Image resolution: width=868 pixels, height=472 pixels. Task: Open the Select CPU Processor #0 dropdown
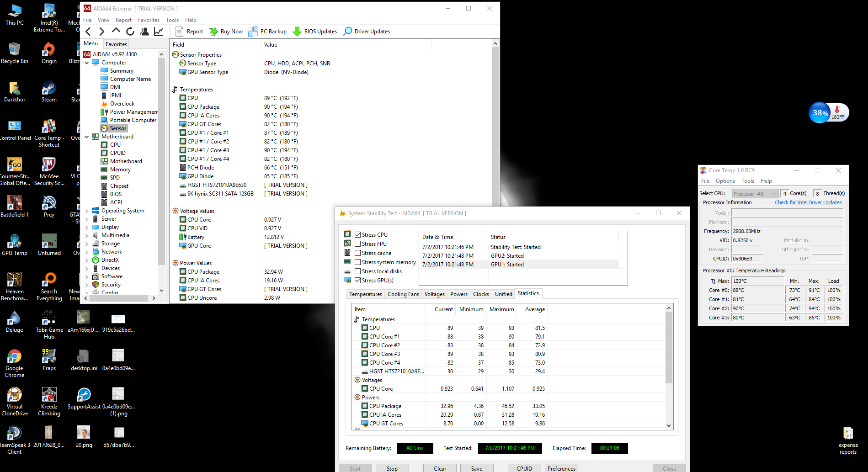click(x=755, y=194)
